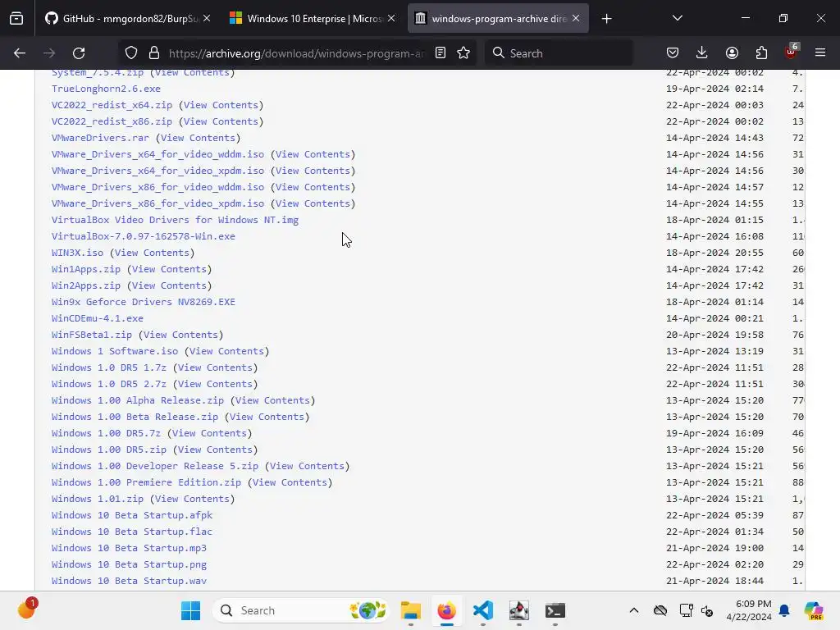Image resolution: width=840 pixels, height=630 pixels.
Task: Open Copilot preview icon in taskbar
Action: point(813,610)
